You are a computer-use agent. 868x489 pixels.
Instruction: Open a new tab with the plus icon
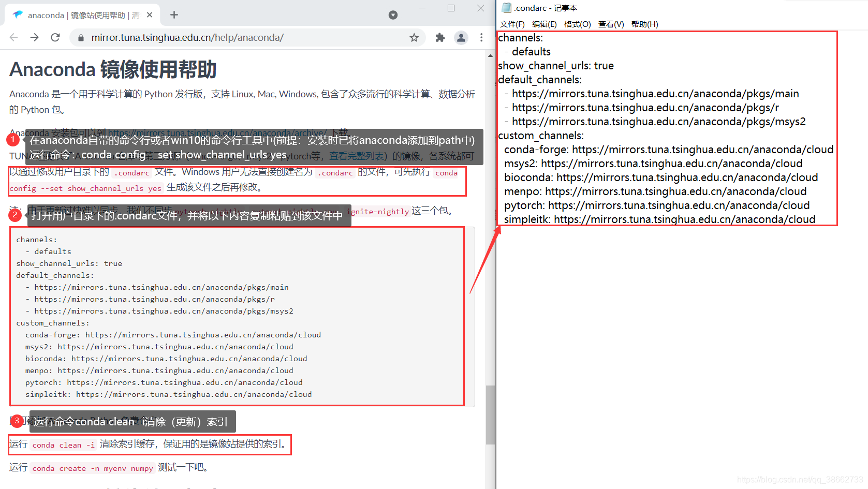click(174, 15)
